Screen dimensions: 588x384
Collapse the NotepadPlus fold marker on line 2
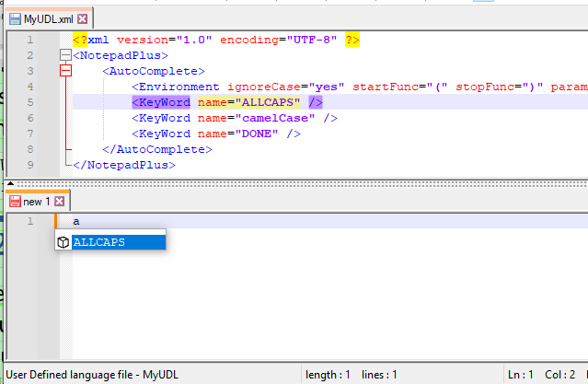point(65,55)
